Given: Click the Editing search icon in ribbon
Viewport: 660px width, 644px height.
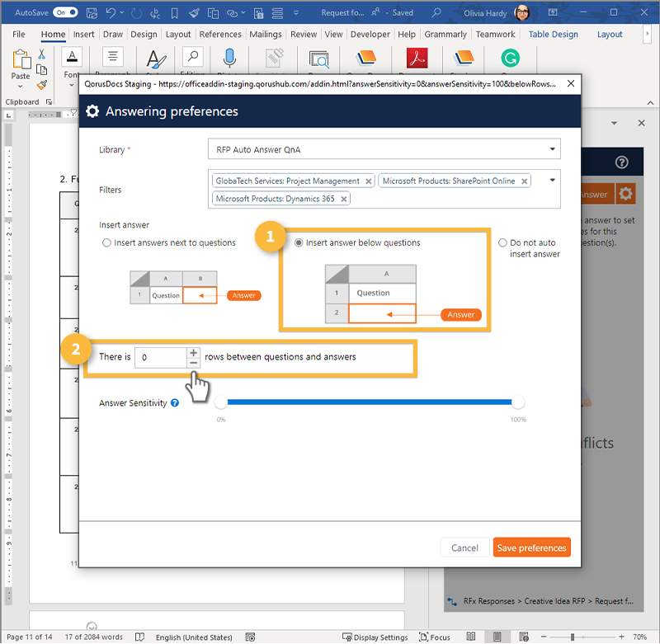Looking at the screenshot, I should [x=193, y=56].
